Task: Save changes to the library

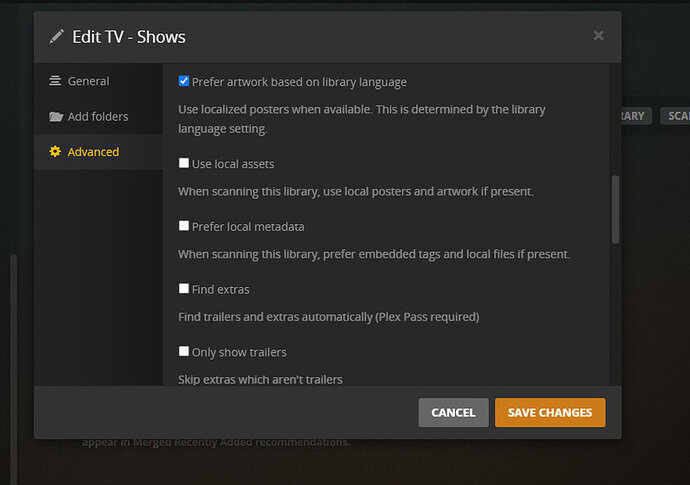Action: pyautogui.click(x=550, y=412)
